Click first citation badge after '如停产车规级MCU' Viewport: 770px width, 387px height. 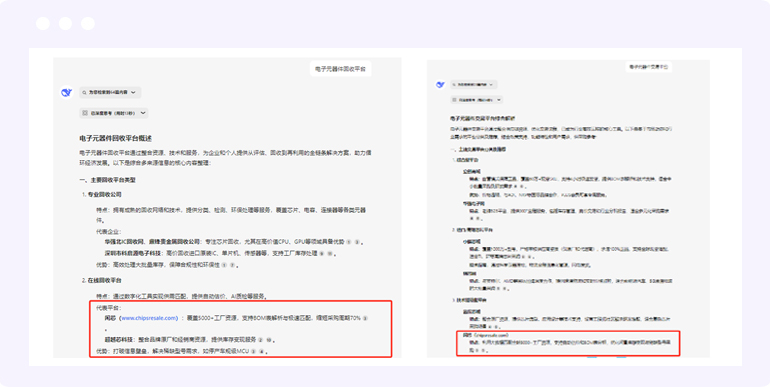pyautogui.click(x=253, y=352)
